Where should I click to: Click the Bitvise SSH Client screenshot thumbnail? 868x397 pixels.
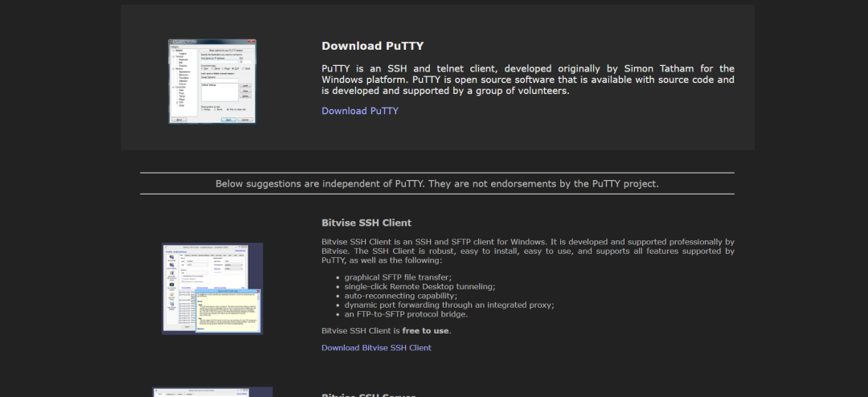[212, 289]
